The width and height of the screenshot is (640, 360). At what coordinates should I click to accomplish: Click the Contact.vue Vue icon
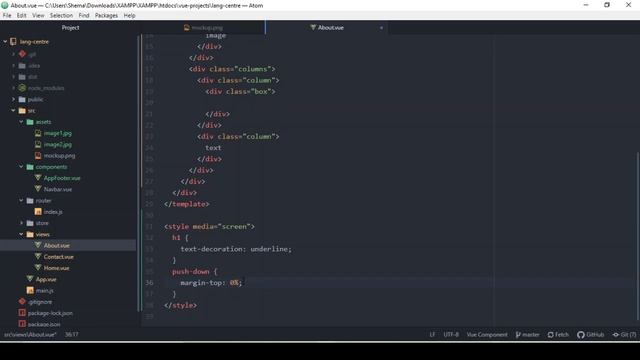(38, 256)
